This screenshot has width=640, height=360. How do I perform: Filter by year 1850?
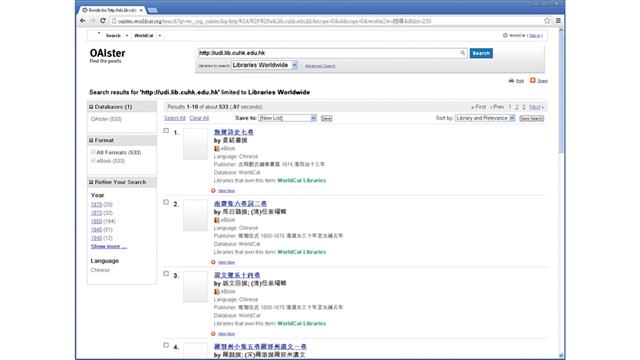96,221
